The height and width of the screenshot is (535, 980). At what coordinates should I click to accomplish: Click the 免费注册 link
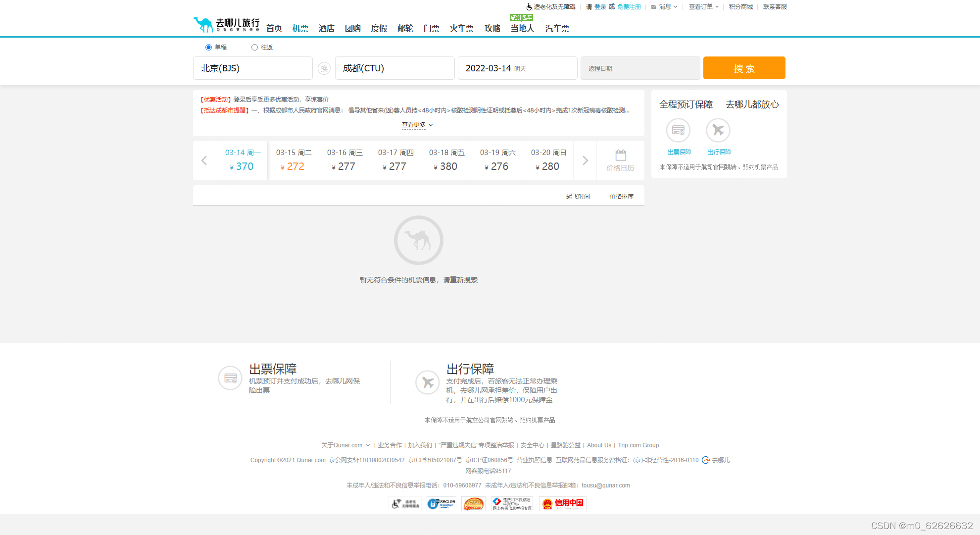629,7
